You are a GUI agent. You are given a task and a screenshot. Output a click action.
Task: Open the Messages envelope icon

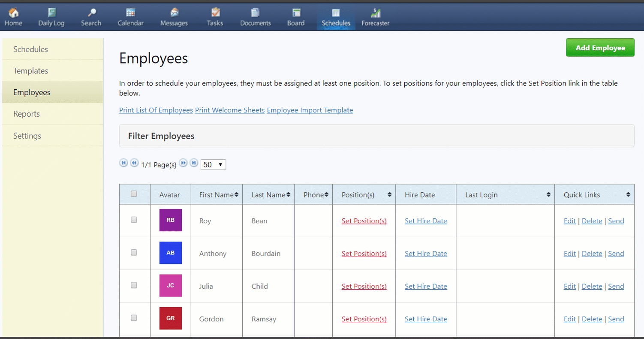(x=174, y=13)
